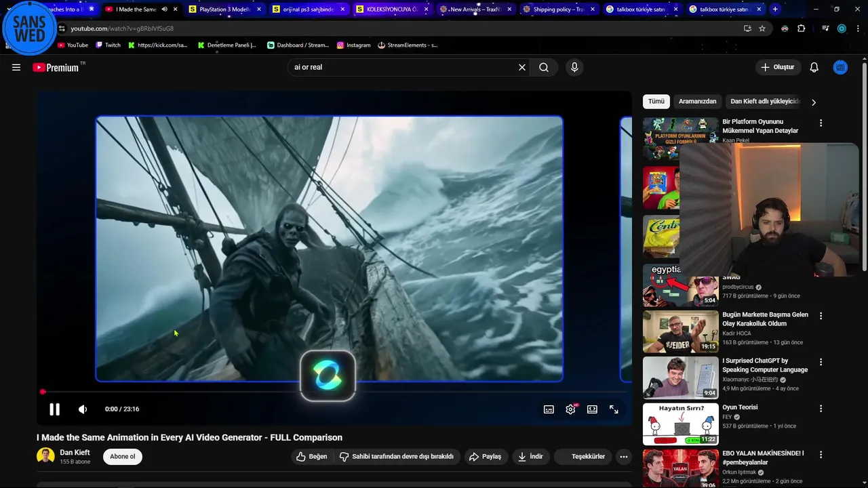
Task: Mute the playing tab's speaker icon
Action: (164, 9)
